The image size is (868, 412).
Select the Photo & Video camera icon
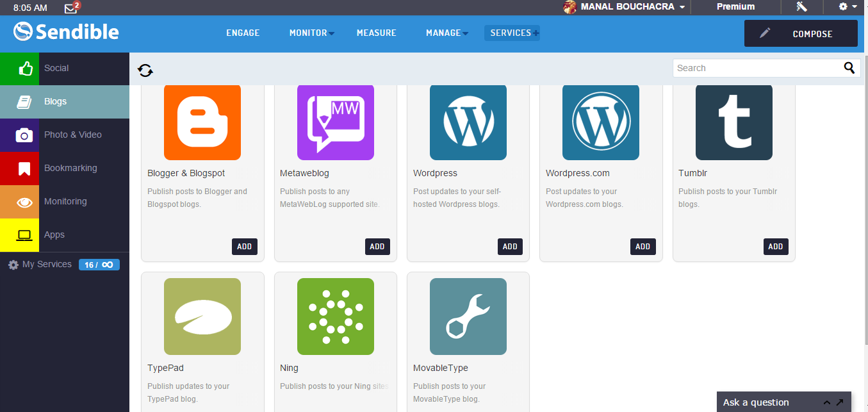tap(24, 135)
